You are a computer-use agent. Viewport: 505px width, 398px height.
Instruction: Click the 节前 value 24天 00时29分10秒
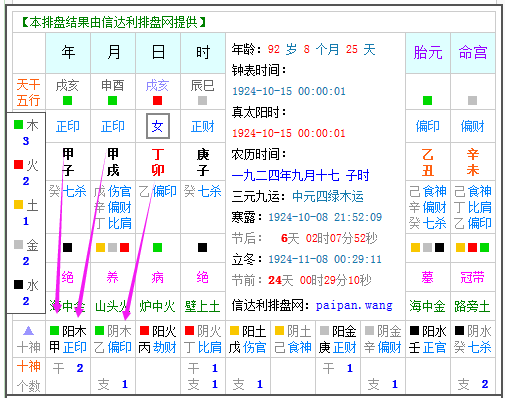pos(319,280)
